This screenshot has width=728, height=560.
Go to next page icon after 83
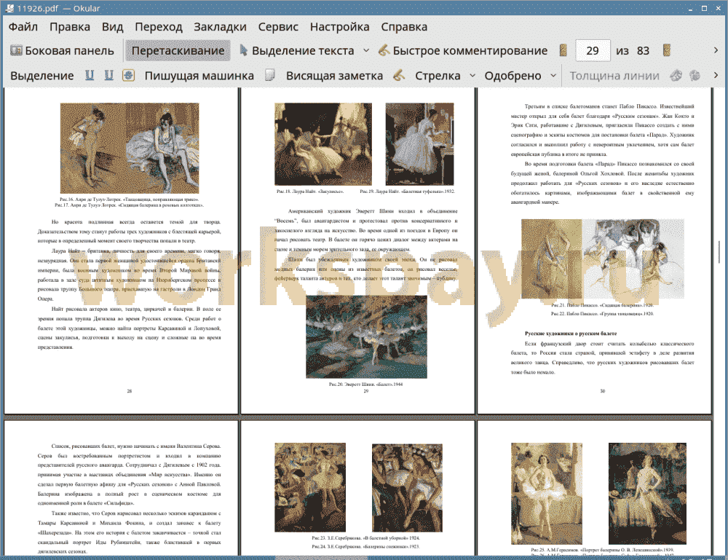[667, 51]
